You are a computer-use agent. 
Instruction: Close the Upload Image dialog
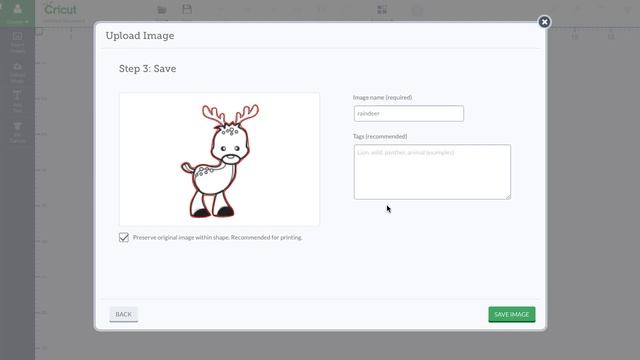[x=544, y=22]
